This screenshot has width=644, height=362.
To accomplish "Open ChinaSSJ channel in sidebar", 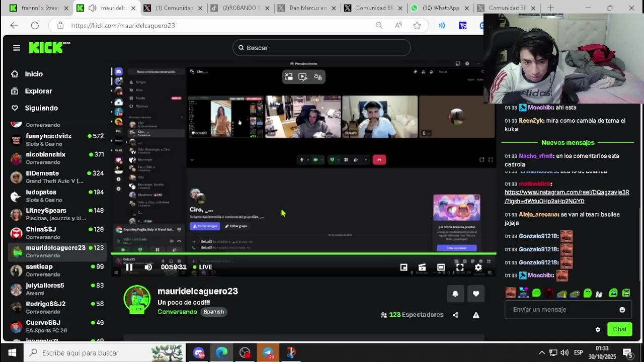I will 57,233.
